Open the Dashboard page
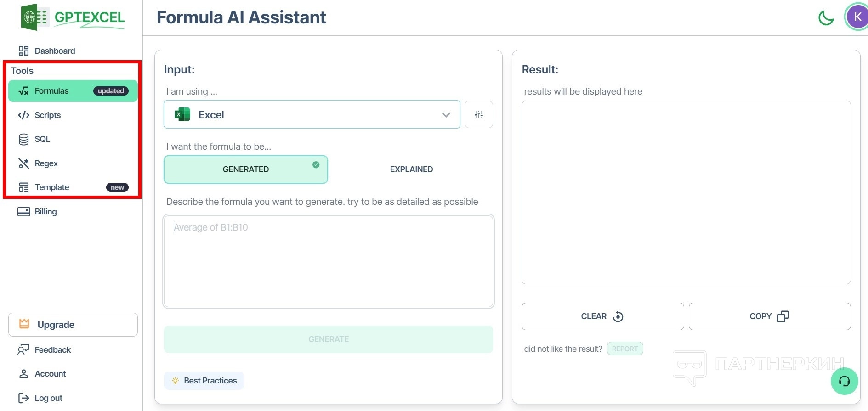 pyautogui.click(x=54, y=51)
